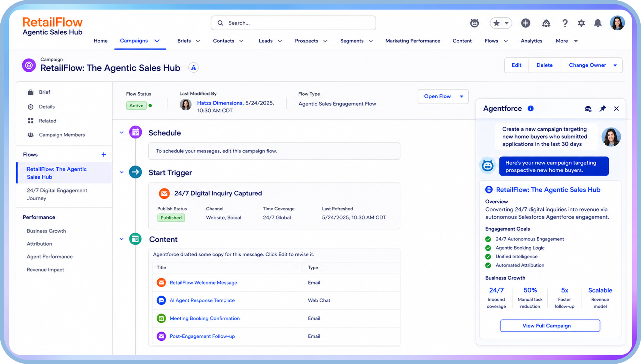Open the Hatzs Dimensions user link
Viewport: 641px width, 364px height.
[x=220, y=103]
